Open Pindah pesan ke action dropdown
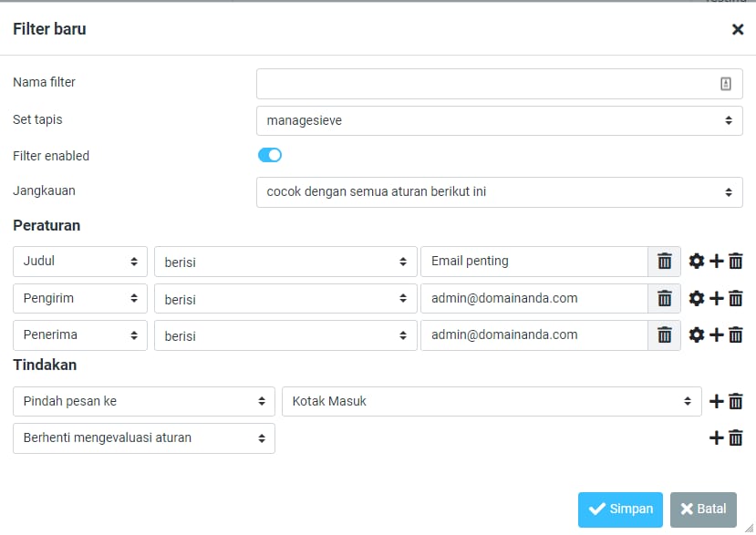Viewport: 756px width, 535px height. pos(143,401)
